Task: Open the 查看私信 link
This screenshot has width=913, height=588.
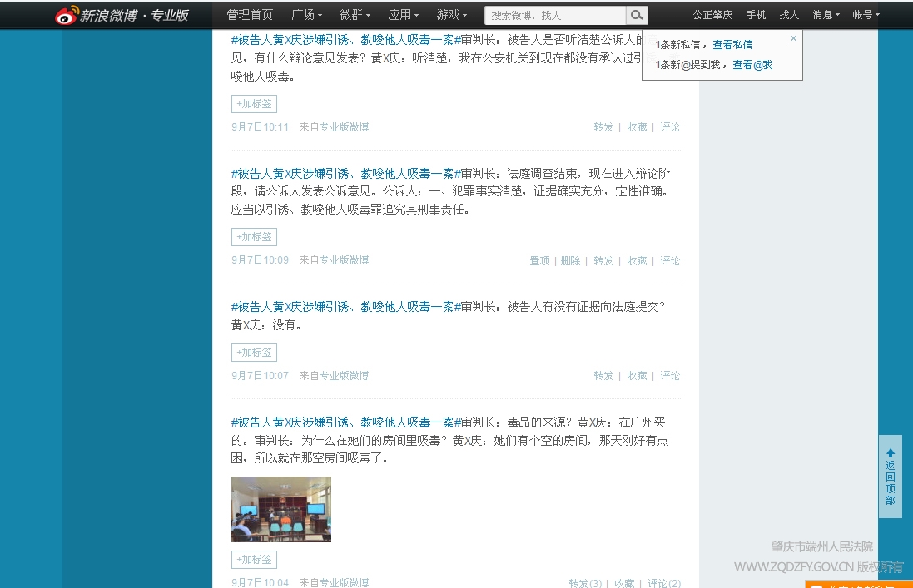Action: pyautogui.click(x=732, y=45)
